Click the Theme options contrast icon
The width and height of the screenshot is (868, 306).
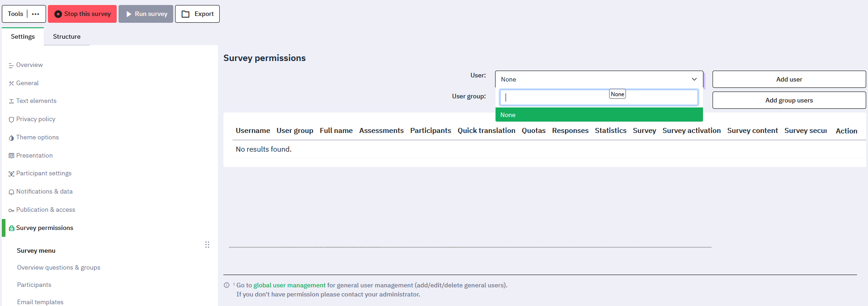(x=11, y=138)
